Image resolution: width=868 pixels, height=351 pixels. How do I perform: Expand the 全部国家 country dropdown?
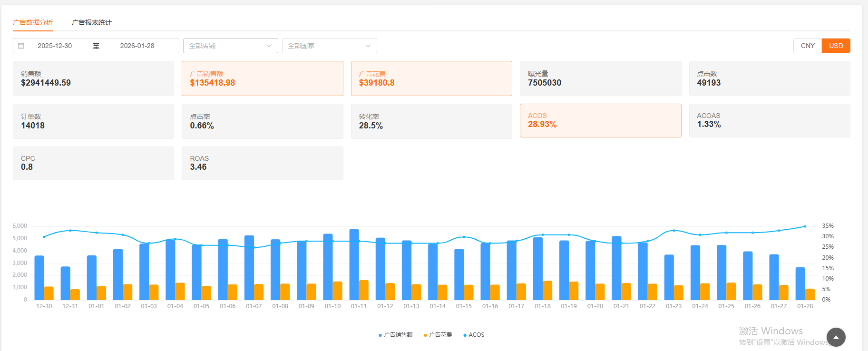pos(329,46)
